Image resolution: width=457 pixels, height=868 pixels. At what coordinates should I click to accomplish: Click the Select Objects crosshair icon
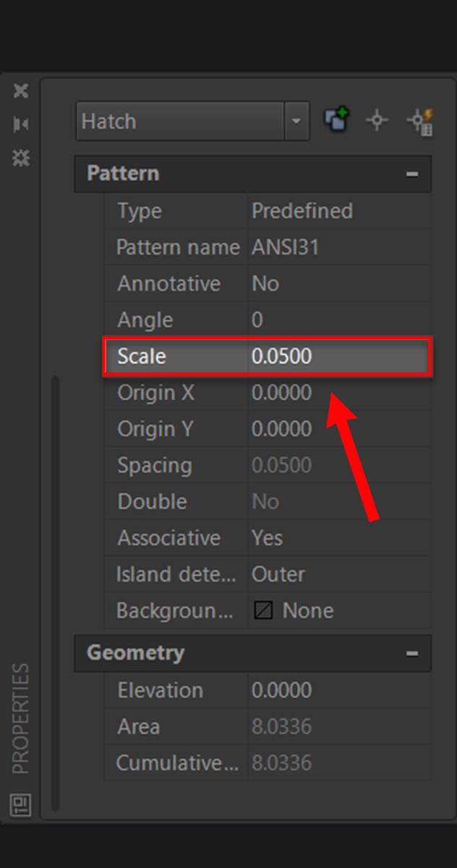[377, 121]
